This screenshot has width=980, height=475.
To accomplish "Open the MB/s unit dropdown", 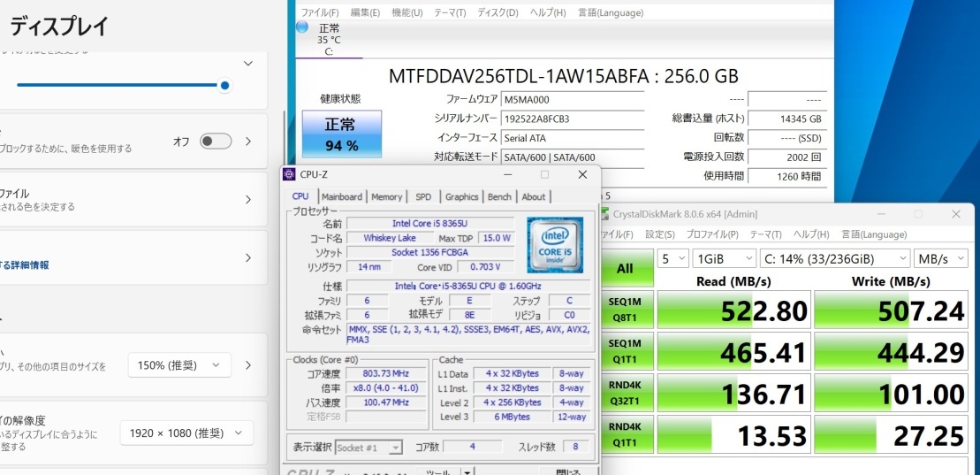I will tap(941, 258).
